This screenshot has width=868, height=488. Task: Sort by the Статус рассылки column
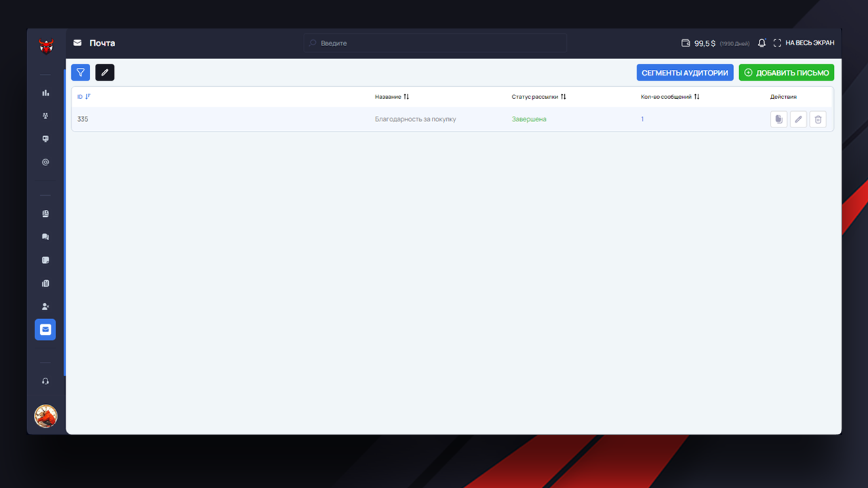pyautogui.click(x=539, y=97)
